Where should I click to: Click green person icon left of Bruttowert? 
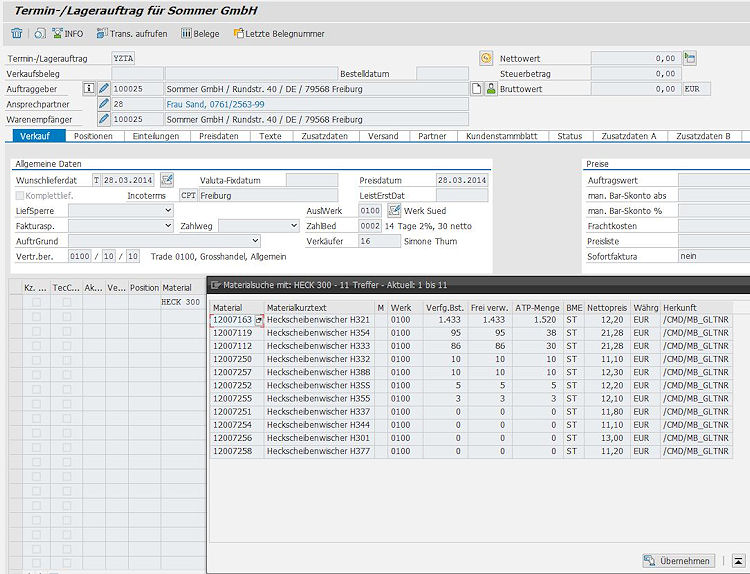[491, 88]
